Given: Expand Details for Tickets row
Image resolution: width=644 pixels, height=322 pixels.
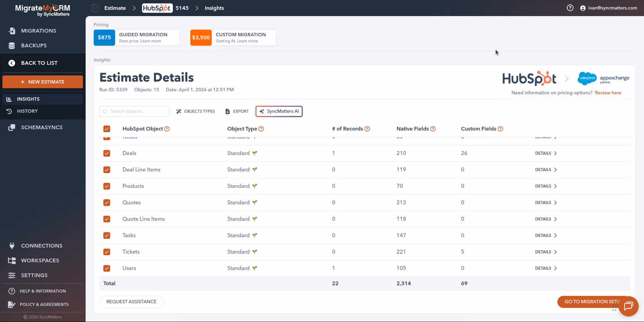Looking at the screenshot, I should (546, 252).
